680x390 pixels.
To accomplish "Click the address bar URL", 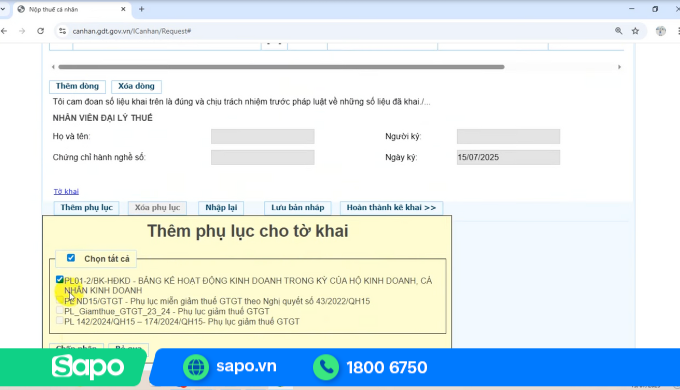I will (132, 31).
